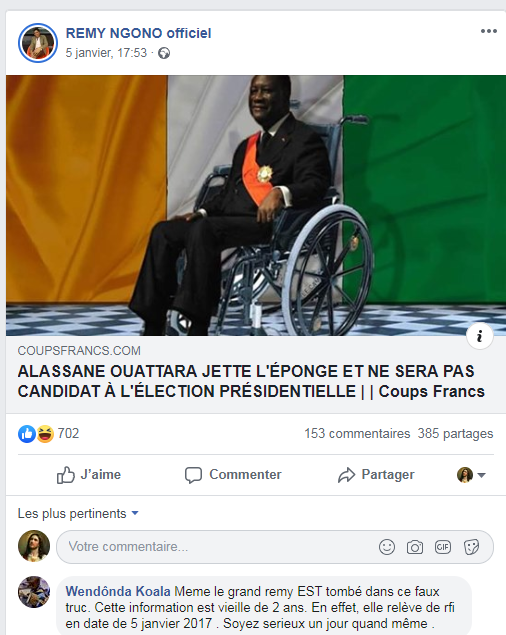Attach a photo with the camera icon
This screenshot has height=635, width=506.
[x=415, y=547]
